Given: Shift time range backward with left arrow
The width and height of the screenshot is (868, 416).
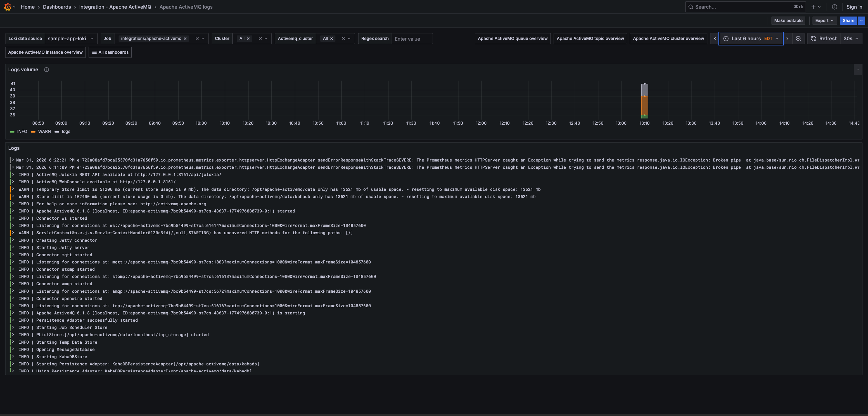Looking at the screenshot, I should click(715, 39).
